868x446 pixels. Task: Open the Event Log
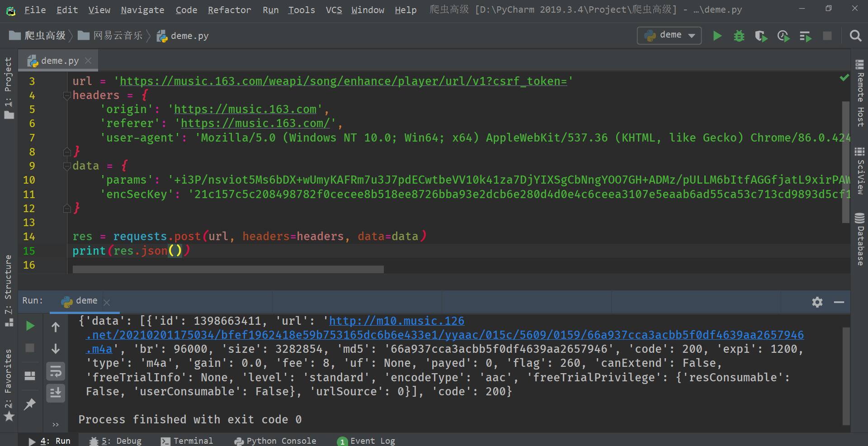pyautogui.click(x=366, y=441)
